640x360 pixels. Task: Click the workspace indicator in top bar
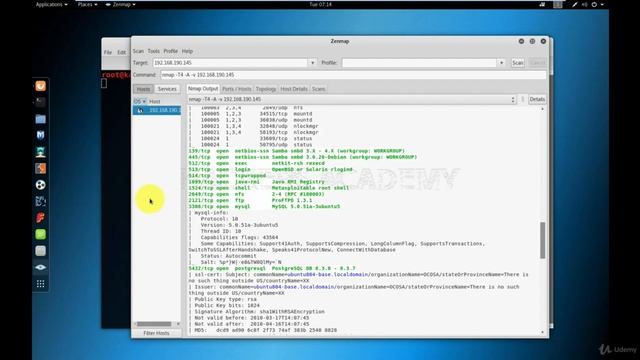pos(558,4)
